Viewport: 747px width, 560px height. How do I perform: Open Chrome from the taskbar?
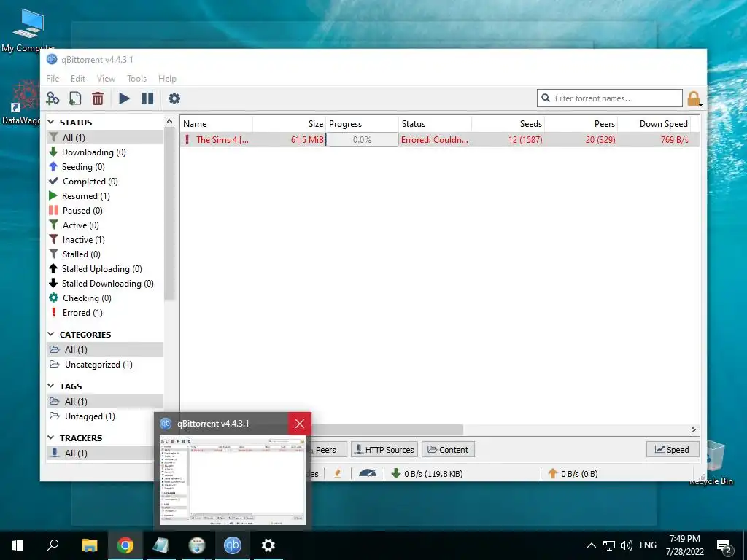[125, 545]
